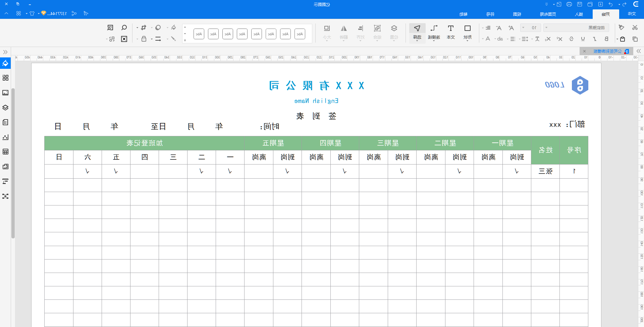Click the Increase Font Size icon

tap(511, 28)
